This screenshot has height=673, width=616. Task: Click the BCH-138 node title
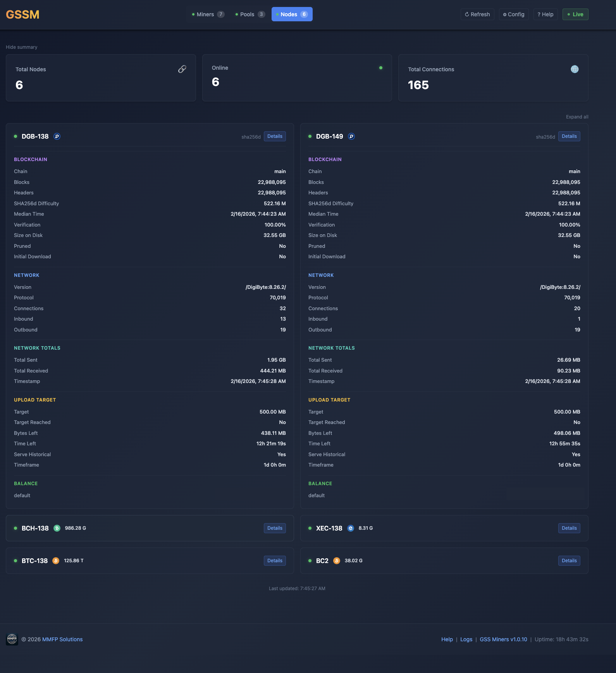[35, 528]
